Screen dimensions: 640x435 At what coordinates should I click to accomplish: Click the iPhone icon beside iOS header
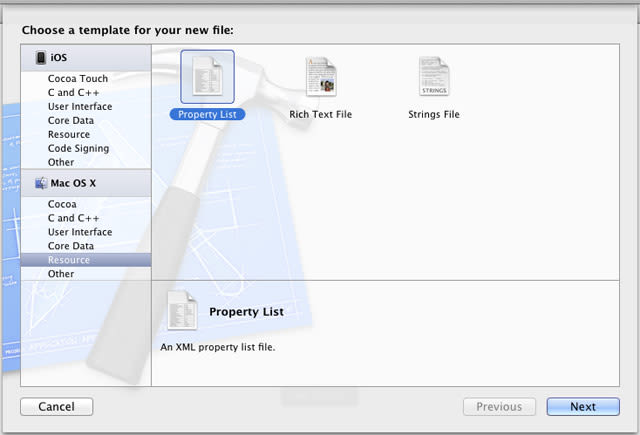[41, 58]
